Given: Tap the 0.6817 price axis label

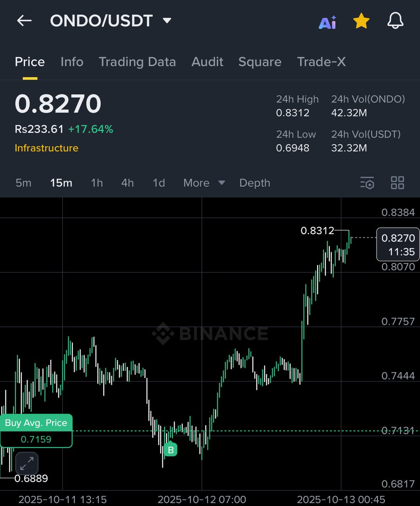Looking at the screenshot, I should point(398,484).
